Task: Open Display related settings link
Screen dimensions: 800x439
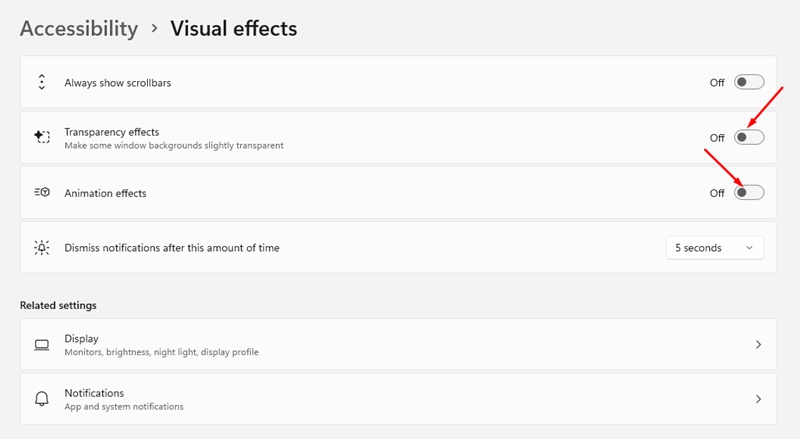Action: (82, 339)
